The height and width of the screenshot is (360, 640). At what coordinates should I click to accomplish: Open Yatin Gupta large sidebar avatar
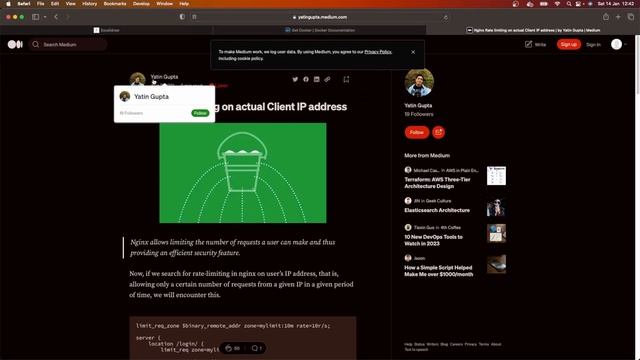419,82
